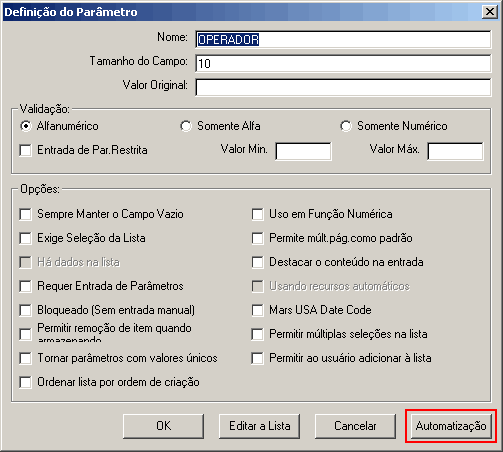Open Editar a Lista
The image size is (503, 452).
point(259,426)
